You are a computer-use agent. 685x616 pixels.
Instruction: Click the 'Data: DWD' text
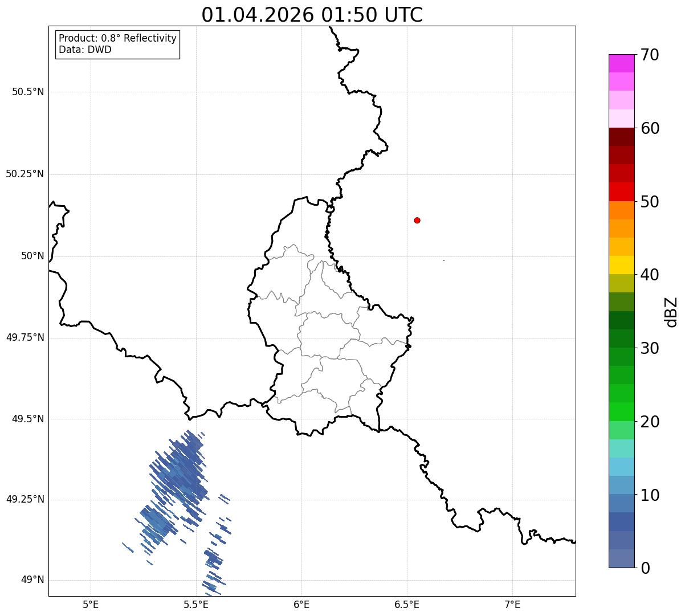85,50
